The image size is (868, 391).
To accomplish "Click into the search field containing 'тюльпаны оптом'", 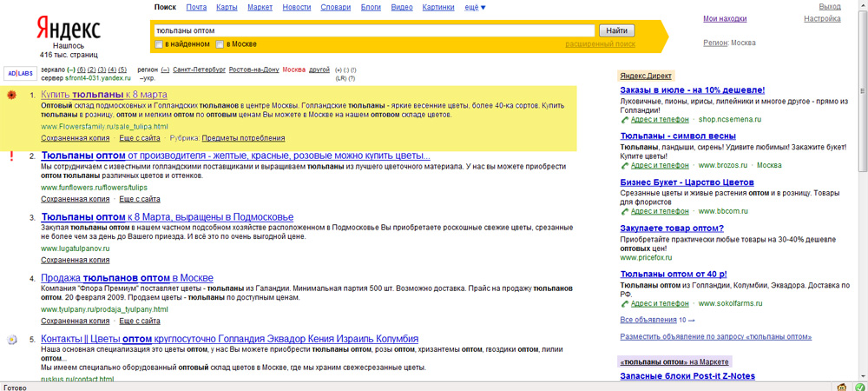I will pyautogui.click(x=373, y=30).
